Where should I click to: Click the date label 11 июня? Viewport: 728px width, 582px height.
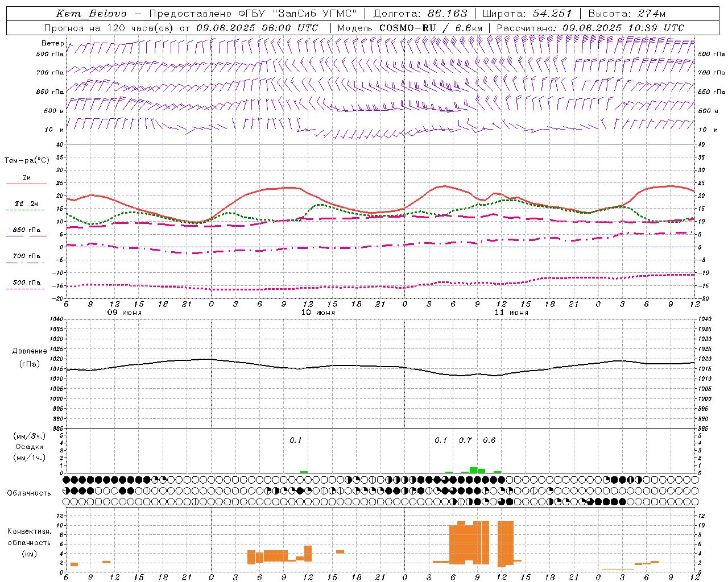click(x=511, y=313)
